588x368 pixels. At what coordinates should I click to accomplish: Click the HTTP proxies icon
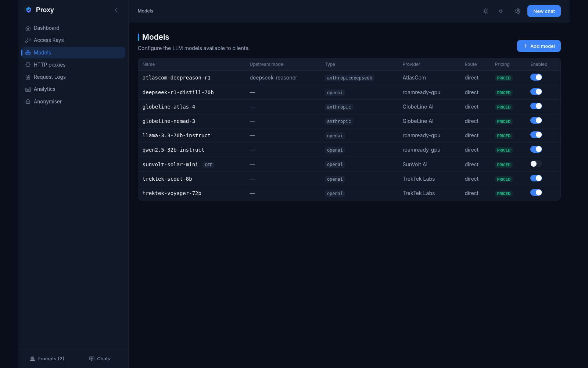28,65
